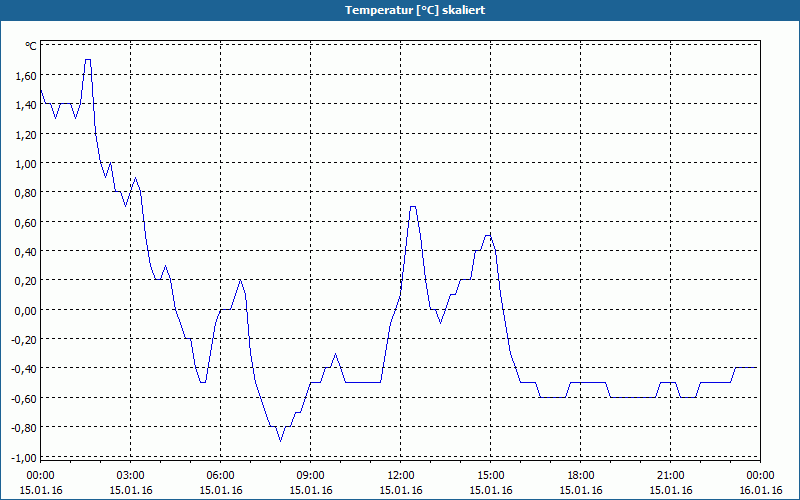Click the 03:00 time label
800x500 pixels.
click(x=131, y=476)
